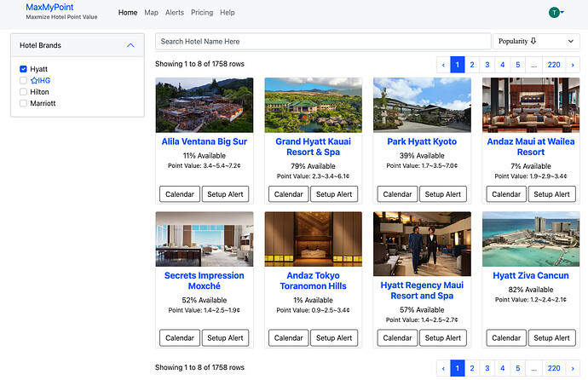Check the IHG brand checkbox
The width and height of the screenshot is (588, 380).
[x=23, y=80]
